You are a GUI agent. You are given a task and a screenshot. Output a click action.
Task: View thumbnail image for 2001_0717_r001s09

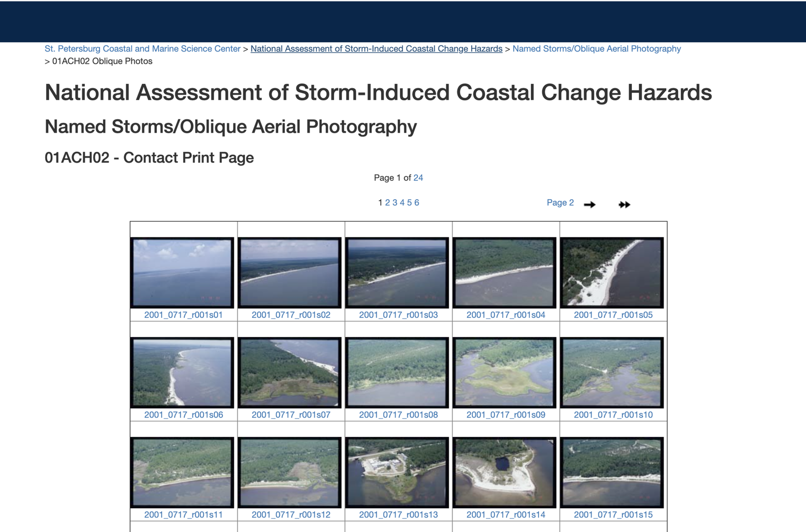(505, 373)
